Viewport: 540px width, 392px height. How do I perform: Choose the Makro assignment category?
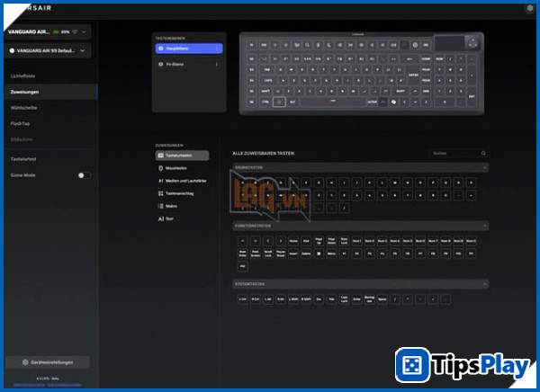[182, 206]
